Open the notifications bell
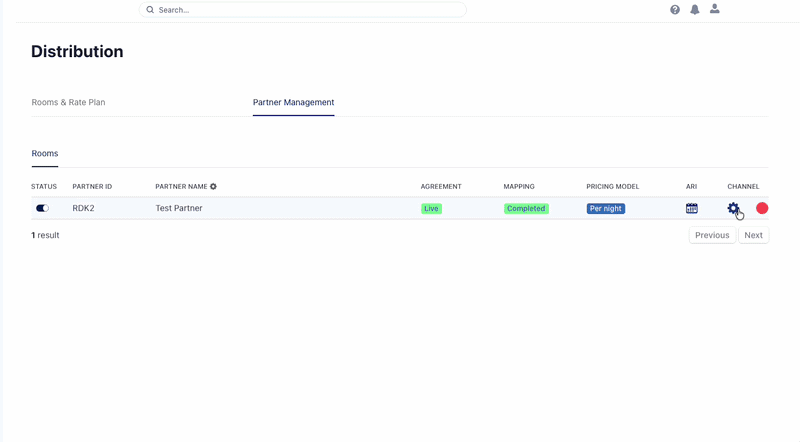 (695, 10)
